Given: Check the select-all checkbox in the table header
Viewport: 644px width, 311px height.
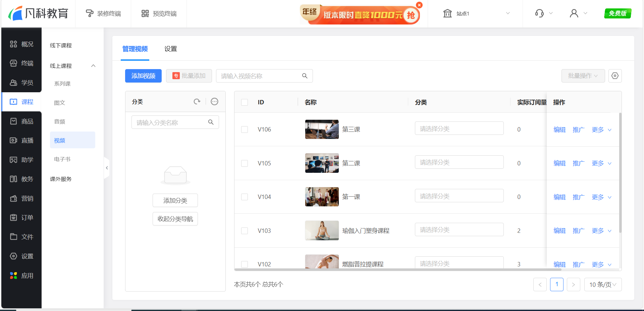Looking at the screenshot, I should pyautogui.click(x=244, y=102).
